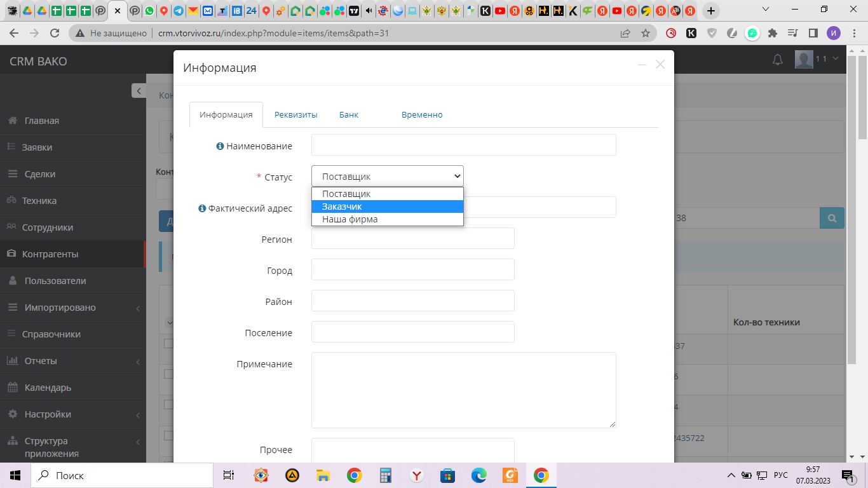Tick the checkbox in the row ending 2435722
Image resolution: width=868 pixels, height=488 pixels.
pos(168,435)
